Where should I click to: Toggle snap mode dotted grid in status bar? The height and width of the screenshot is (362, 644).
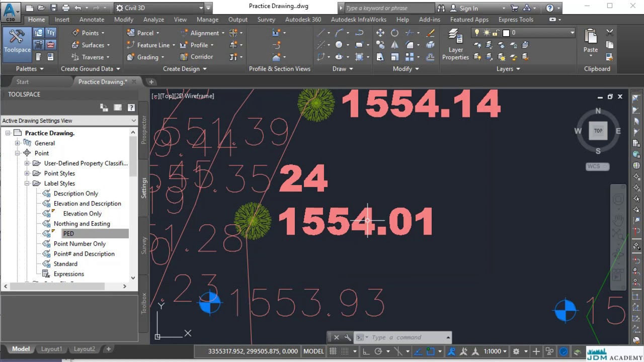pyautogui.click(x=346, y=351)
